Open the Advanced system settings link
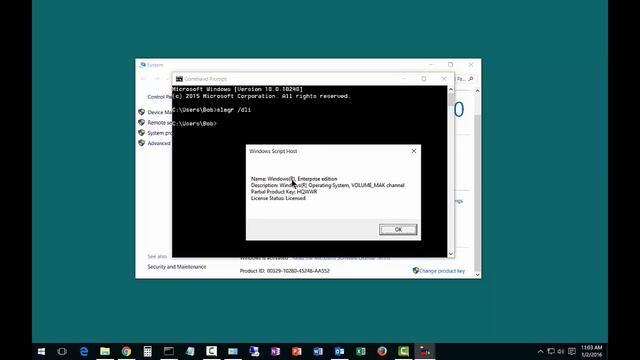 159,143
